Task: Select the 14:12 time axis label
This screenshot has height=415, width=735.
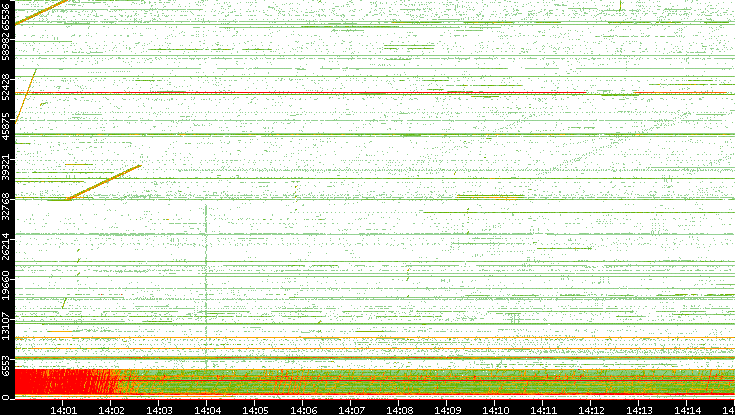Action: 591,408
